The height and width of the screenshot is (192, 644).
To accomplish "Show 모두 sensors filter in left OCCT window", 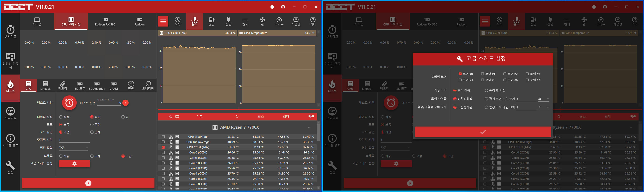I will (x=178, y=21).
